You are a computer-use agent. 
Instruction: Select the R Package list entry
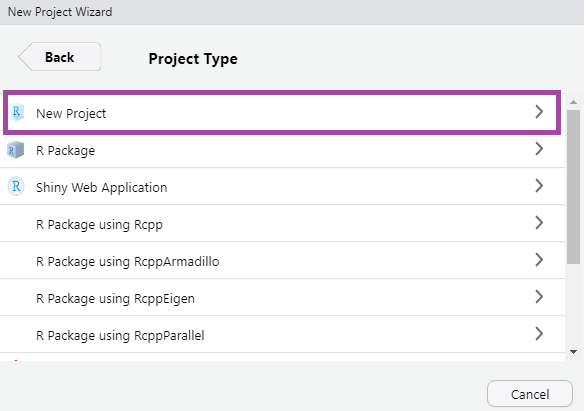tap(282, 149)
